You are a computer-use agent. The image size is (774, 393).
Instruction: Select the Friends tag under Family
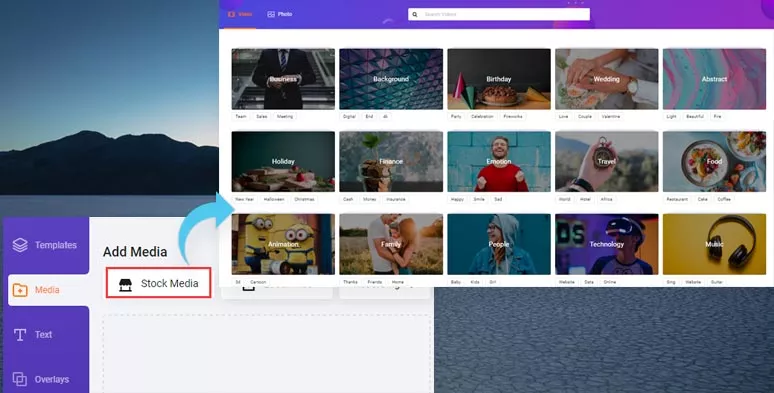coord(375,282)
